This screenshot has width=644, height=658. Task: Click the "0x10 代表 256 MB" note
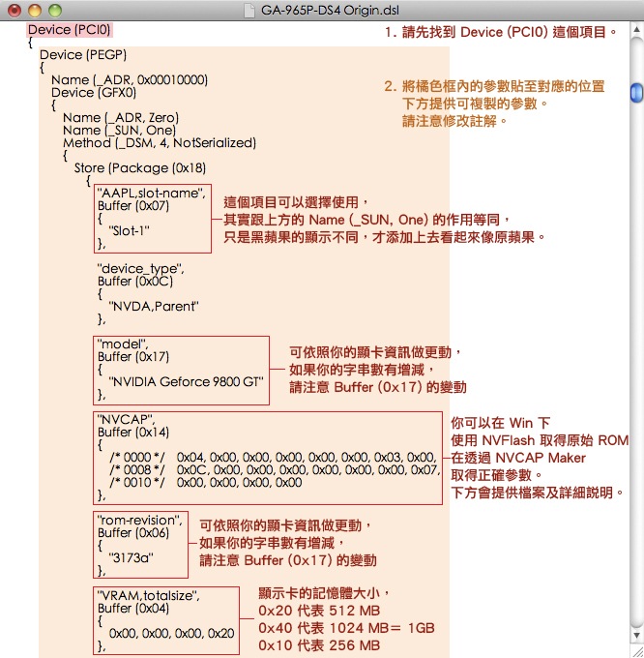click(x=319, y=645)
